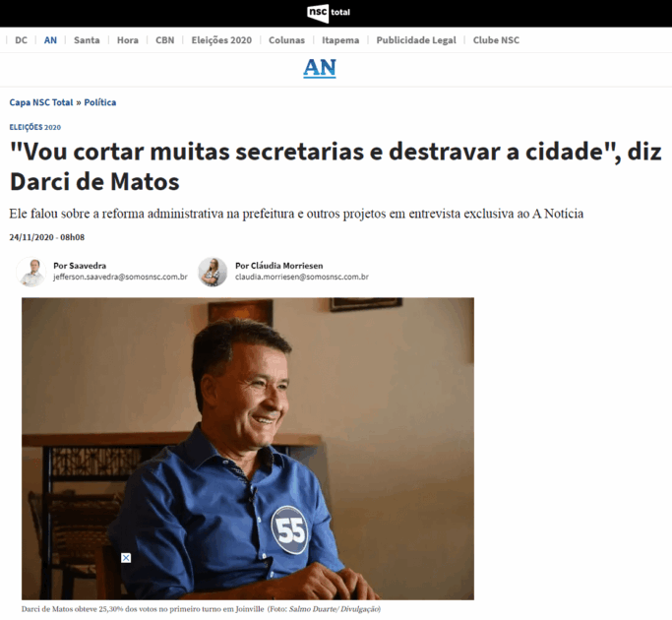Close the ad with the X icon
This screenshot has width=672, height=620.
(126, 558)
